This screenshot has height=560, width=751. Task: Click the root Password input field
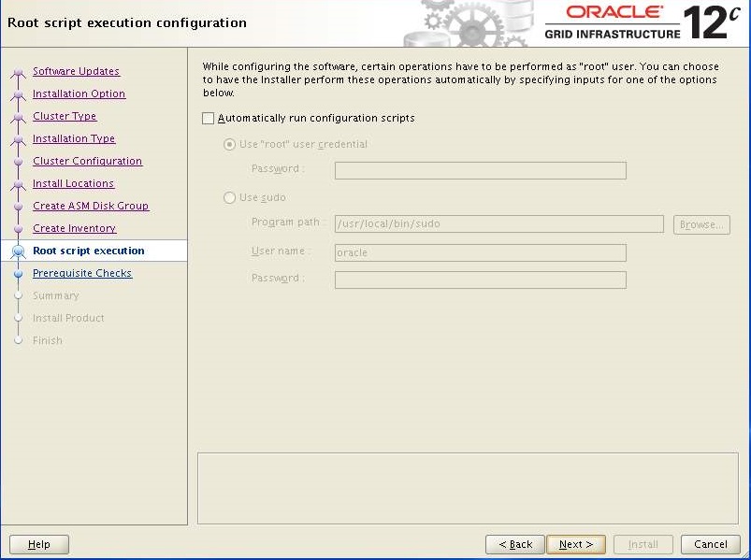coord(481,170)
